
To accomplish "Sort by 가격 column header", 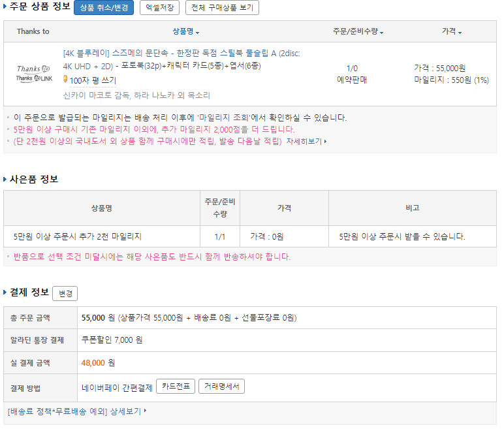I will click(x=451, y=31).
